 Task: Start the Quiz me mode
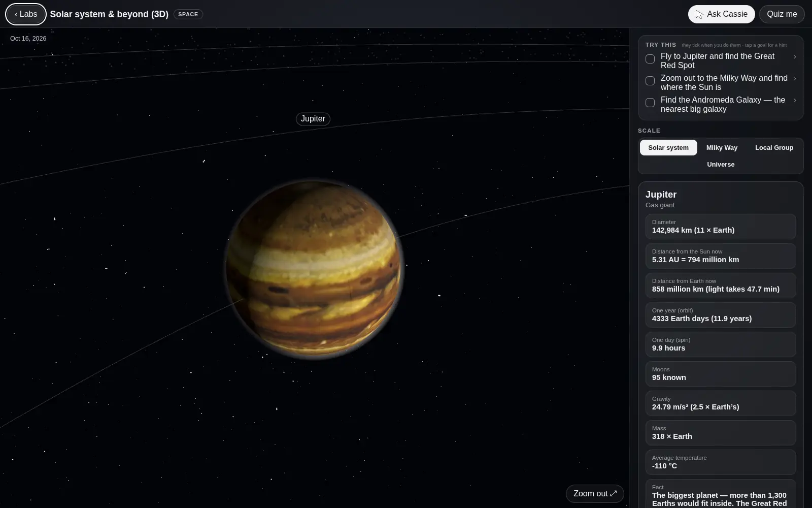coord(782,14)
